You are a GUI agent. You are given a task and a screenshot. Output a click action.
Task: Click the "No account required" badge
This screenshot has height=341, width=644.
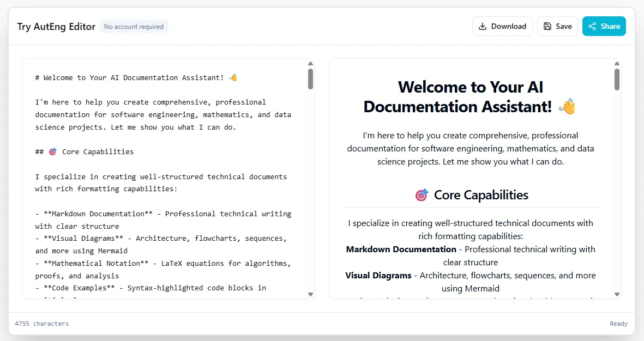coord(134,26)
